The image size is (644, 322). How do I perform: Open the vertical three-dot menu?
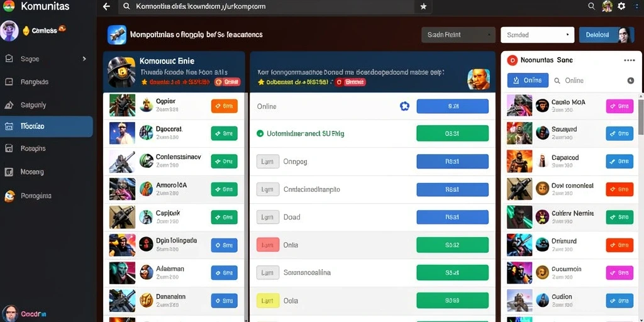coord(635,6)
